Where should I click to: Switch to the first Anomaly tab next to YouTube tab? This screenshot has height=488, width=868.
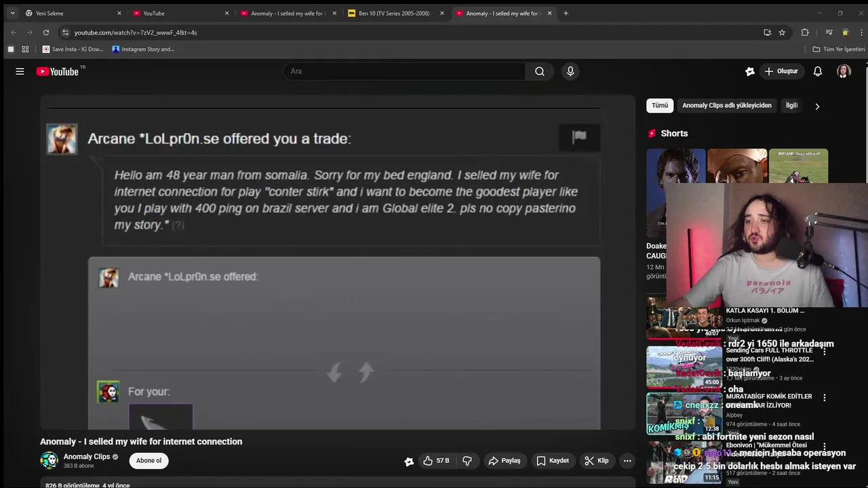tap(287, 13)
